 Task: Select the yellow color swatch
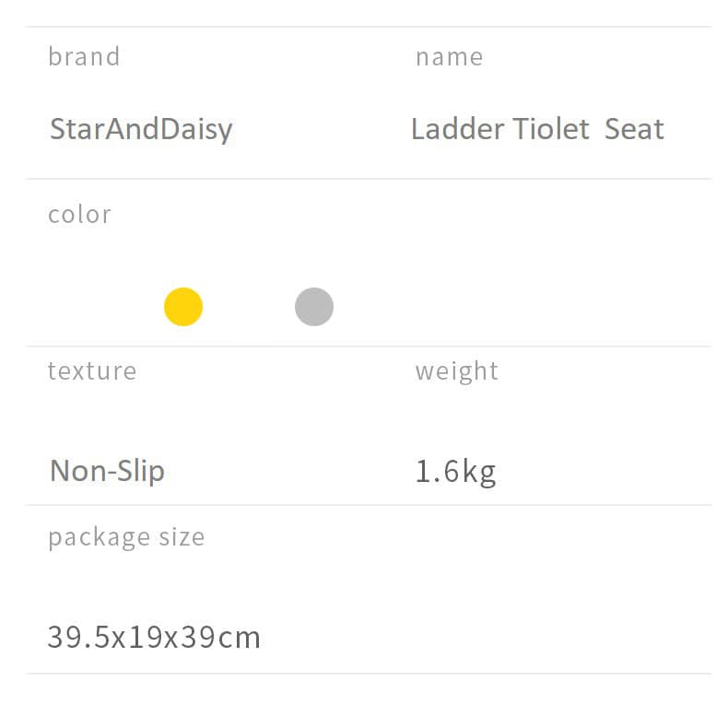tap(183, 307)
